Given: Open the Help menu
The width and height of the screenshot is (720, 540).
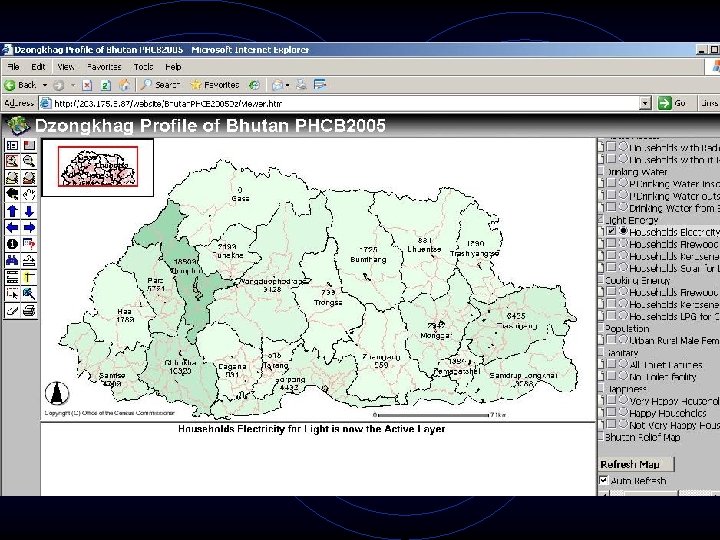Looking at the screenshot, I should coord(173,67).
